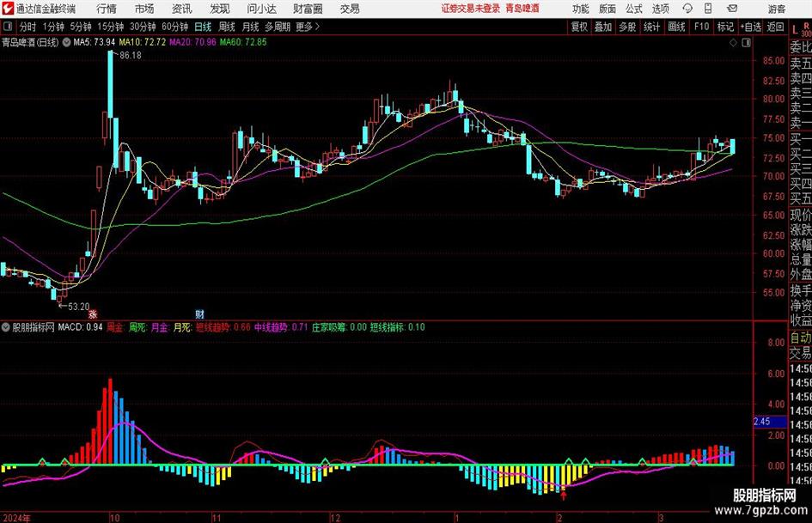Click the 中线趋势: 0.71 label

281,327
